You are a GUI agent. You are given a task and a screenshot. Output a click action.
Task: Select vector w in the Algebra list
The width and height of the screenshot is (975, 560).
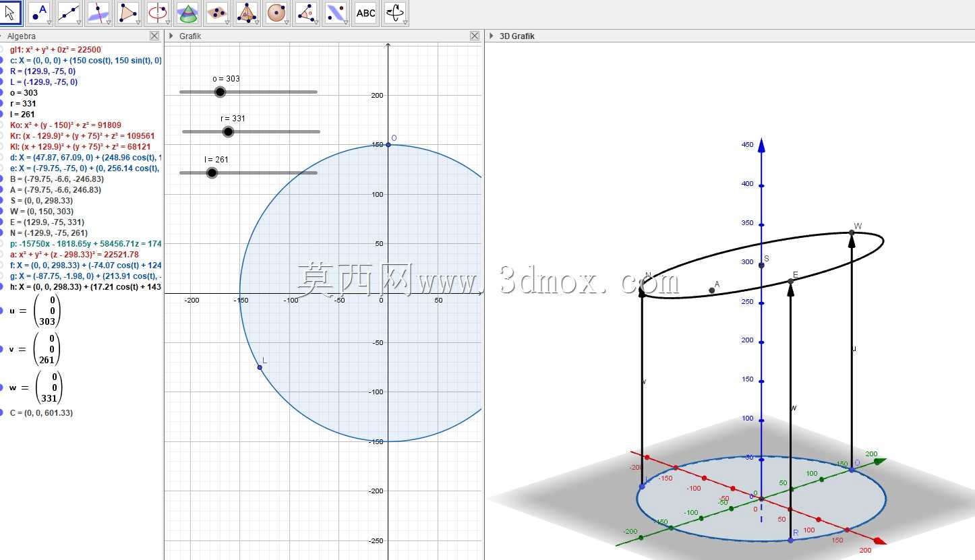(x=36, y=387)
